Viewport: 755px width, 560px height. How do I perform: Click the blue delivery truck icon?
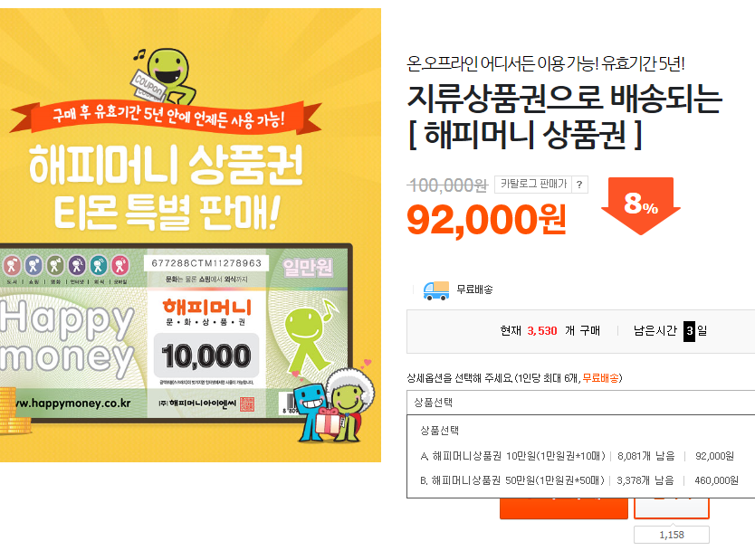pyautogui.click(x=436, y=290)
